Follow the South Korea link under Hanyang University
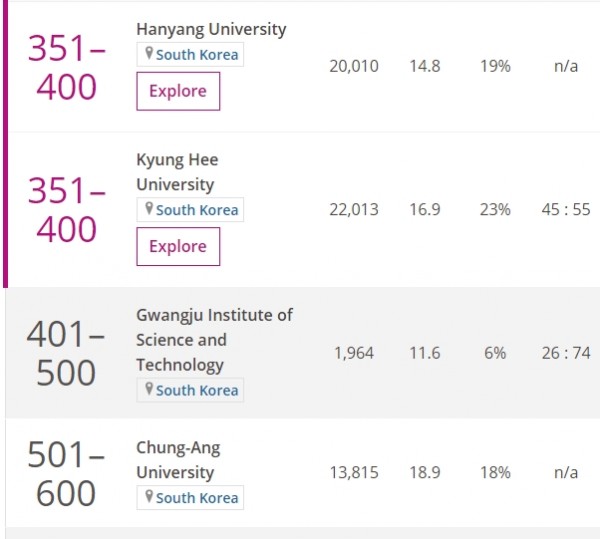This screenshot has width=600, height=539. pos(197,55)
